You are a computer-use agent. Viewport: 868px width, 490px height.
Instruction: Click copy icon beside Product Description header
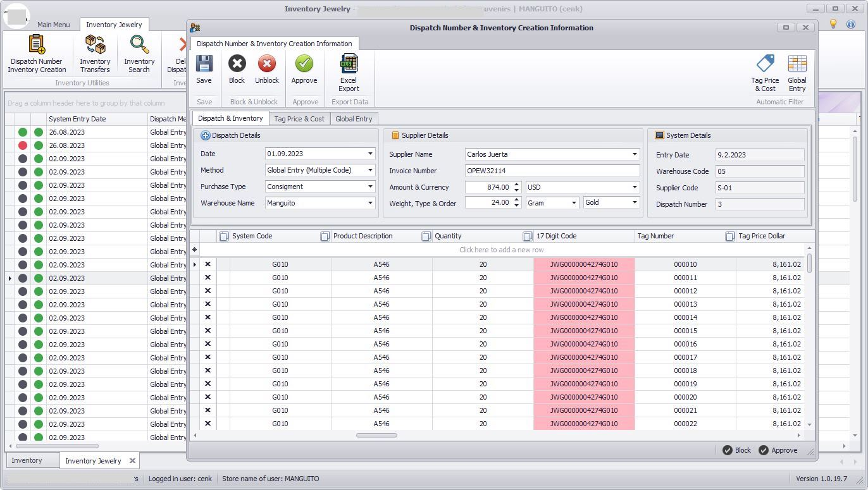pos(325,236)
